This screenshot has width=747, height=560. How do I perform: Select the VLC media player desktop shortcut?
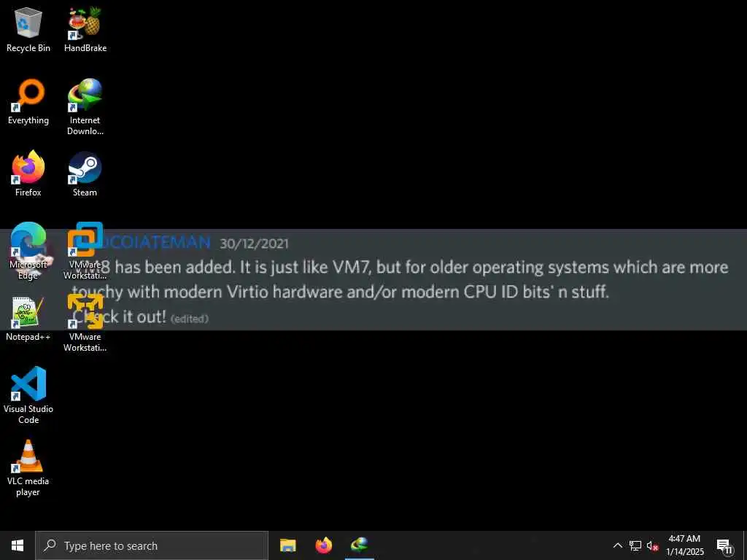coord(28,467)
